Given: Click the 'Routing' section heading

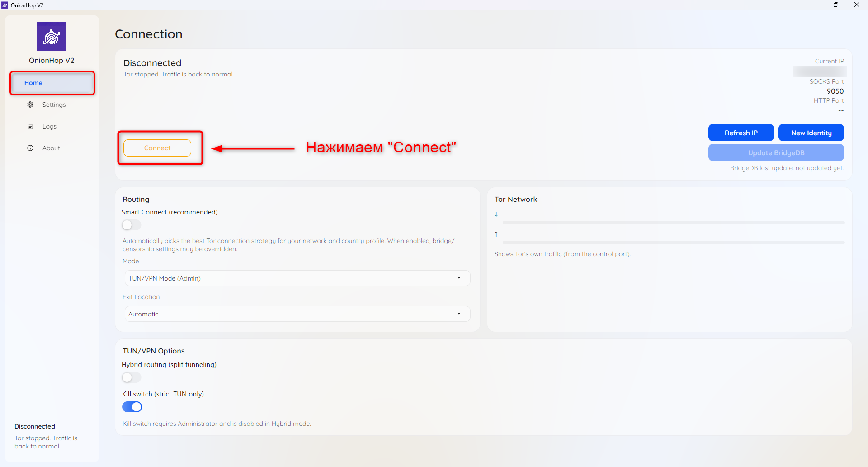Looking at the screenshot, I should coord(136,199).
